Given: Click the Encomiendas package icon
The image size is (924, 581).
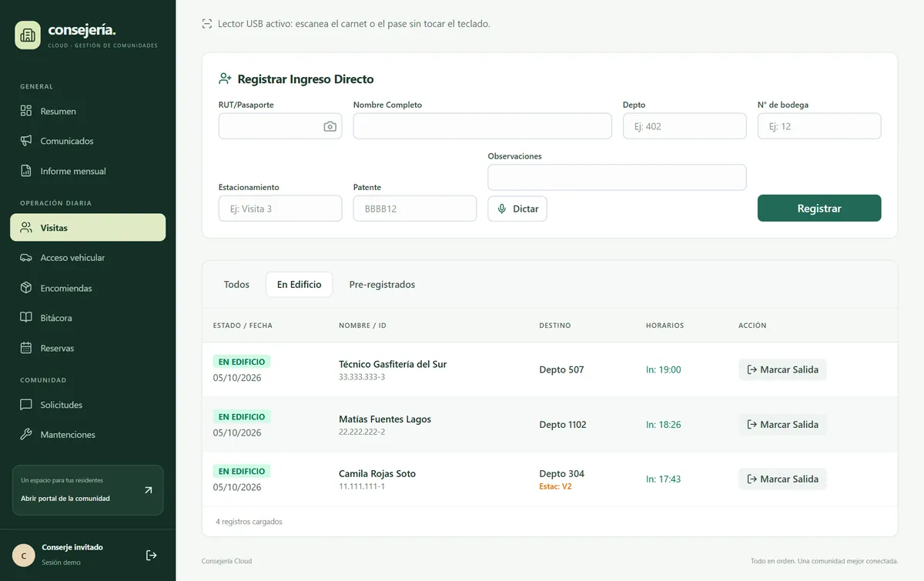Looking at the screenshot, I should [x=26, y=288].
